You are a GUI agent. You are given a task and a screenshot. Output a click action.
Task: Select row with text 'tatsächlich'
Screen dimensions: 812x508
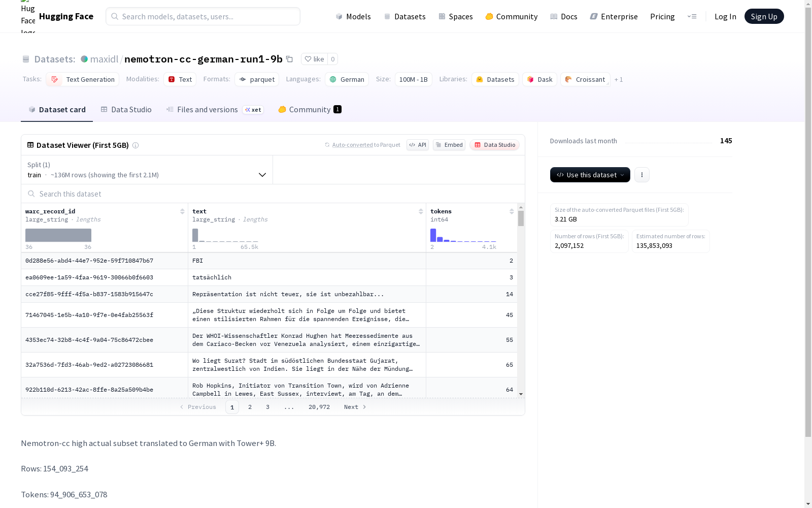click(x=269, y=277)
